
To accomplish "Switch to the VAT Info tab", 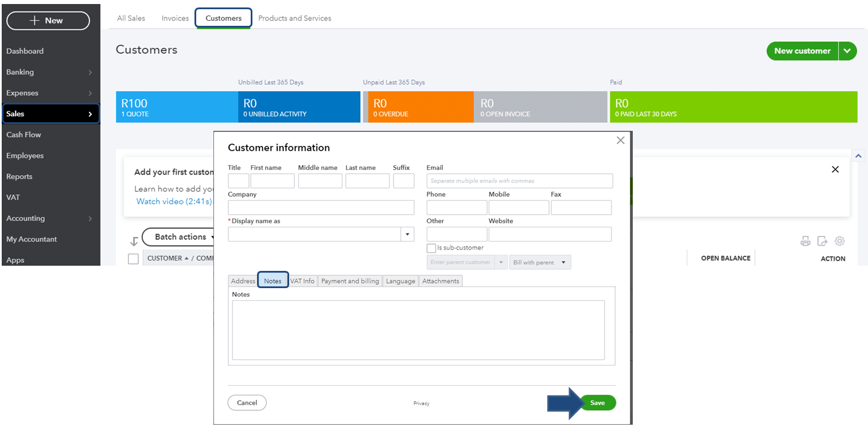I will (x=302, y=281).
